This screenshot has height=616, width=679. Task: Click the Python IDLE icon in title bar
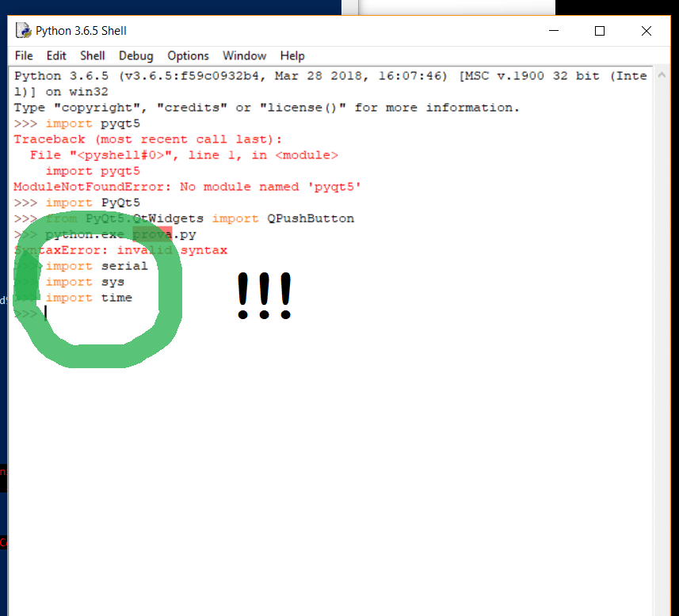24,31
